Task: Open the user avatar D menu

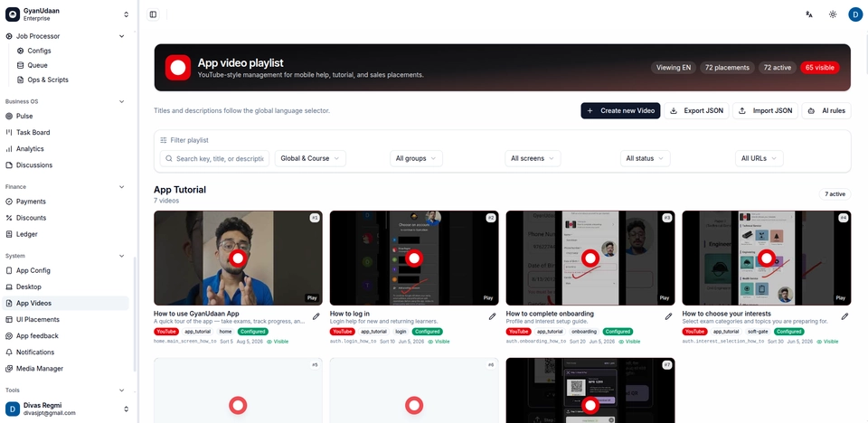Action: click(855, 14)
